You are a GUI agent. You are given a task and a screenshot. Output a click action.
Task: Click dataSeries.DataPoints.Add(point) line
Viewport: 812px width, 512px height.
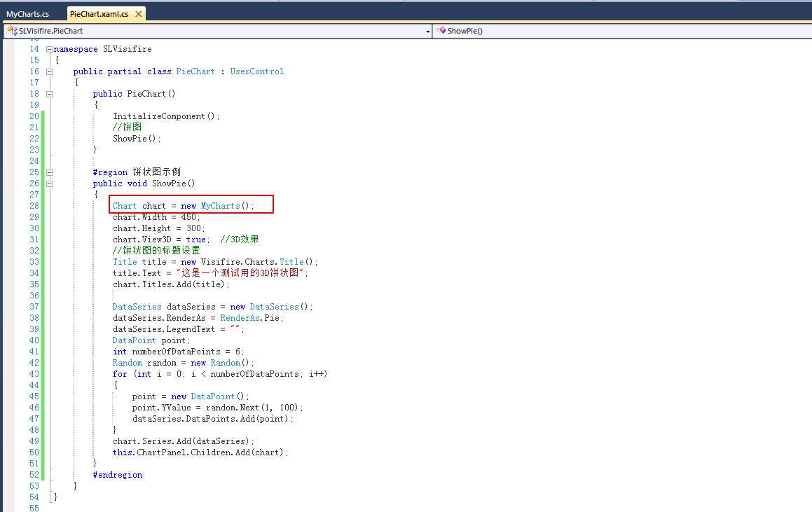tap(212, 419)
